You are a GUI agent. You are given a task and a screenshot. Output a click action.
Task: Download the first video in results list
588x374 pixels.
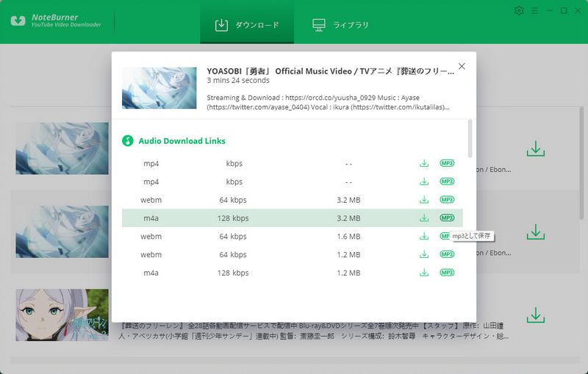tap(536, 148)
